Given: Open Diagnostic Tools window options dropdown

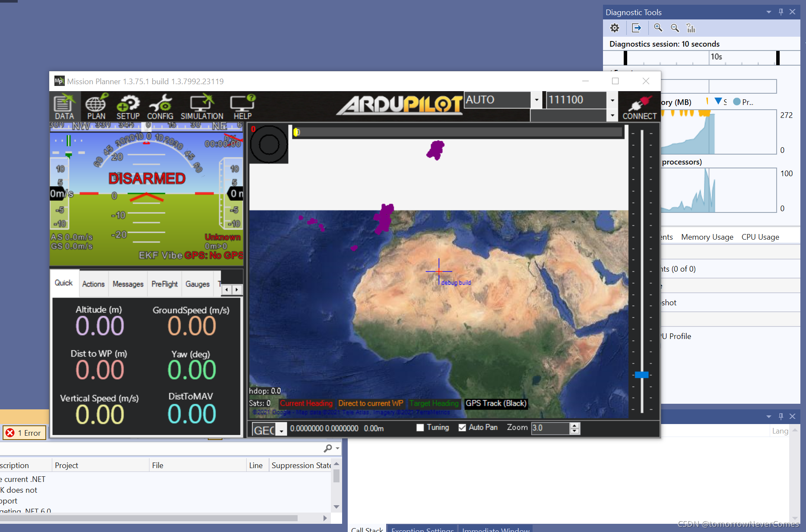Looking at the screenshot, I should pyautogui.click(x=769, y=12).
